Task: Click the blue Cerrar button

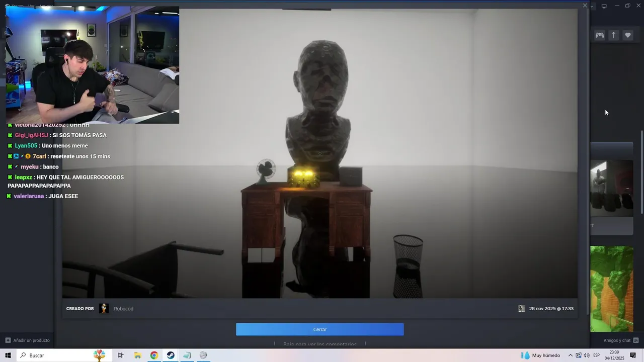Action: coord(320,329)
